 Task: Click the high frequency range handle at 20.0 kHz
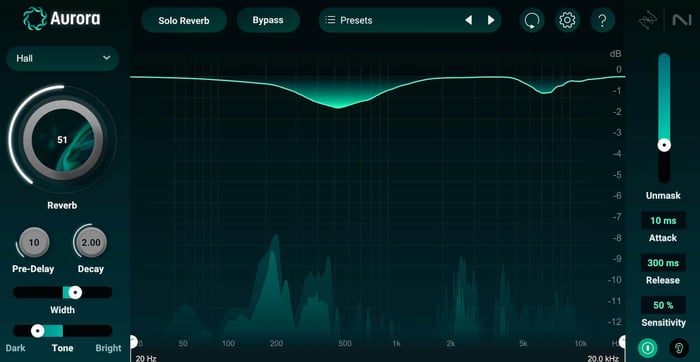[623, 342]
